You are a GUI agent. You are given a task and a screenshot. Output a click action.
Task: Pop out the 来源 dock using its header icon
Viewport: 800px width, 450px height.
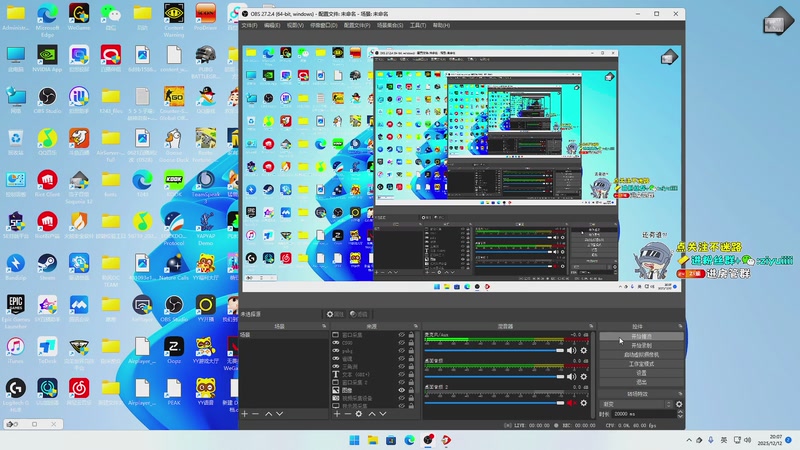tap(416, 326)
